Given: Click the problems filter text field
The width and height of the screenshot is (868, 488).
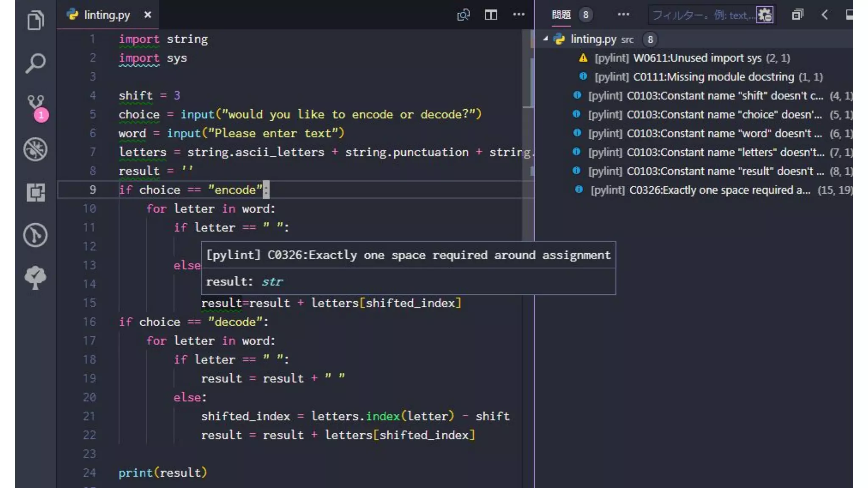Looking at the screenshot, I should [x=703, y=15].
